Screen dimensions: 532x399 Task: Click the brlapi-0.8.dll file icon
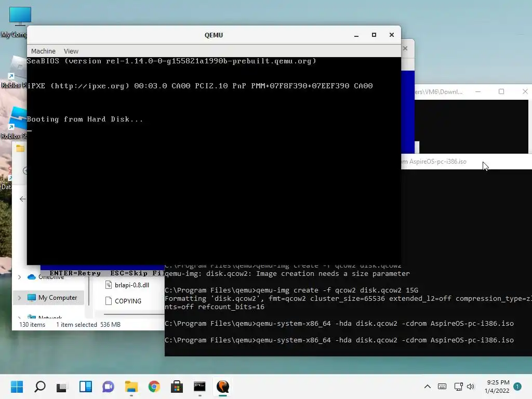(x=109, y=285)
